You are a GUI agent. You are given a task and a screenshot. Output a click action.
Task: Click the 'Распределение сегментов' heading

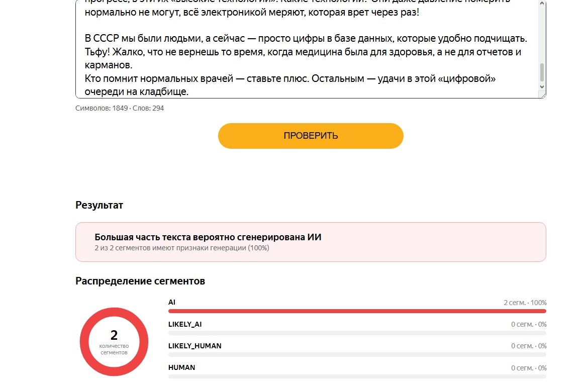(x=140, y=281)
